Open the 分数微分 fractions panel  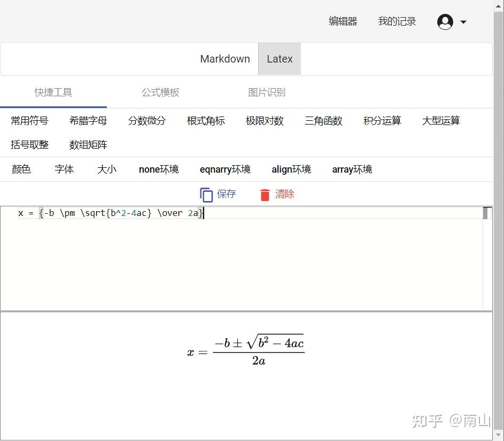click(x=147, y=121)
